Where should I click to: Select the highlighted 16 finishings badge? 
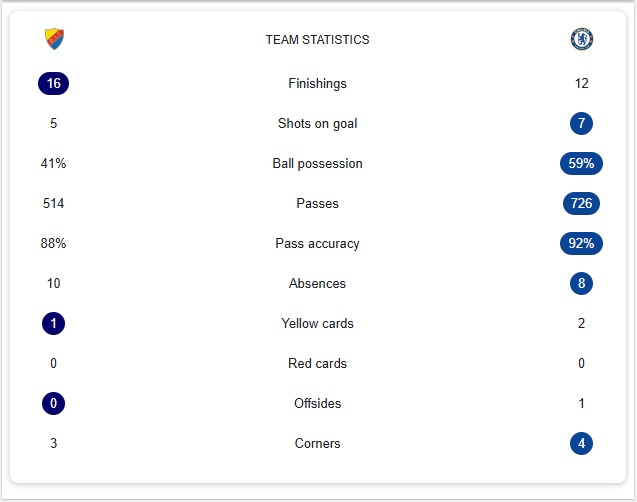point(54,83)
